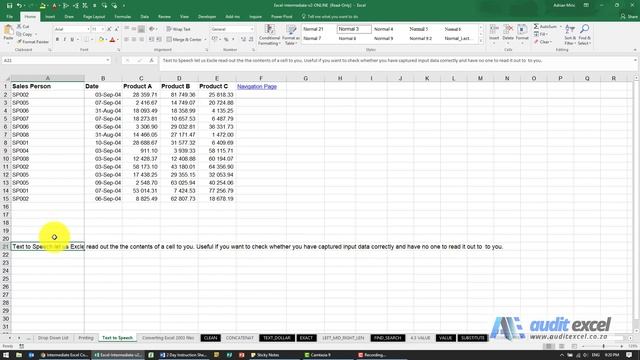Toggle Bold formatting
640x360 pixels.
tap(57, 40)
